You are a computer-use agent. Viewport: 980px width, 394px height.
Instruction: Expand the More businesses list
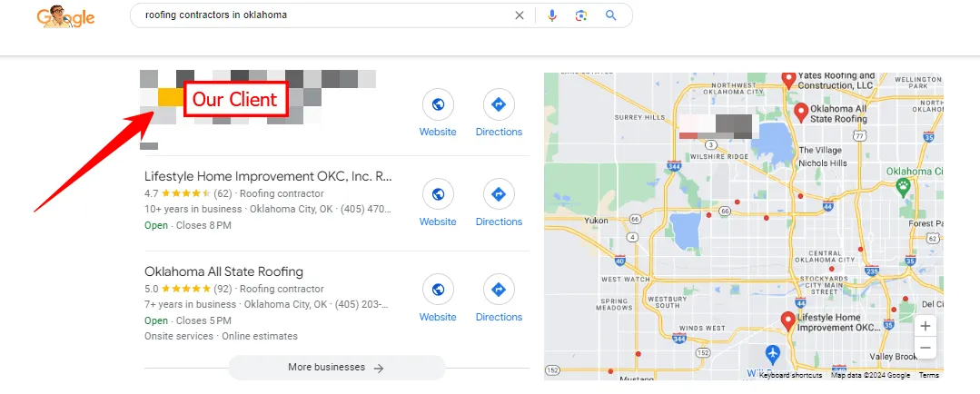336,368
